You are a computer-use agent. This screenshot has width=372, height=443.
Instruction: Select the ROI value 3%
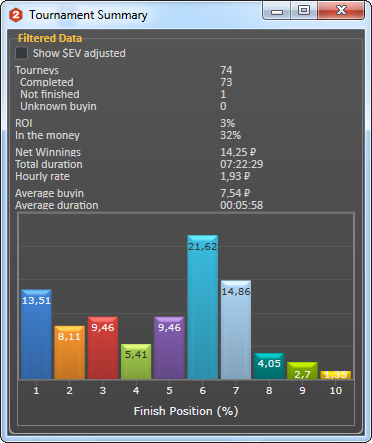pyautogui.click(x=228, y=123)
